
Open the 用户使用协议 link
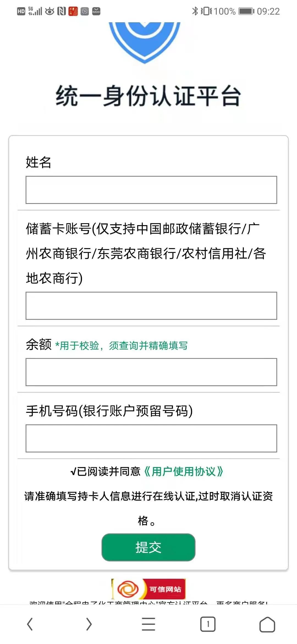click(183, 472)
